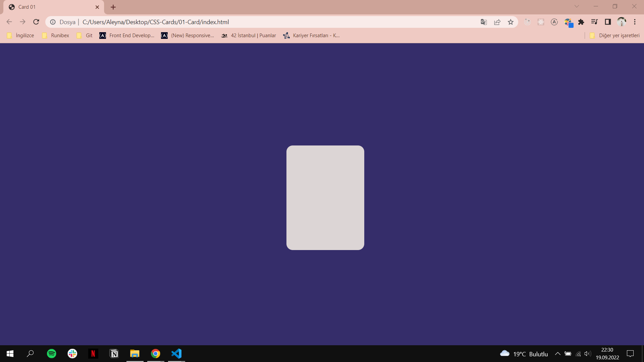
Task: Launch Visual Studio Code from the taskbar
Action: (176, 354)
